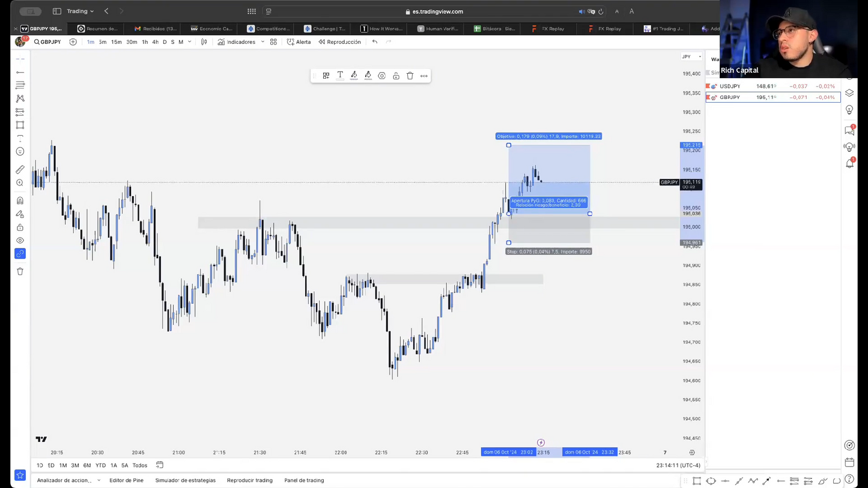Click the candlestick chart type icon
This screenshot has height=488, width=868.
(204, 42)
